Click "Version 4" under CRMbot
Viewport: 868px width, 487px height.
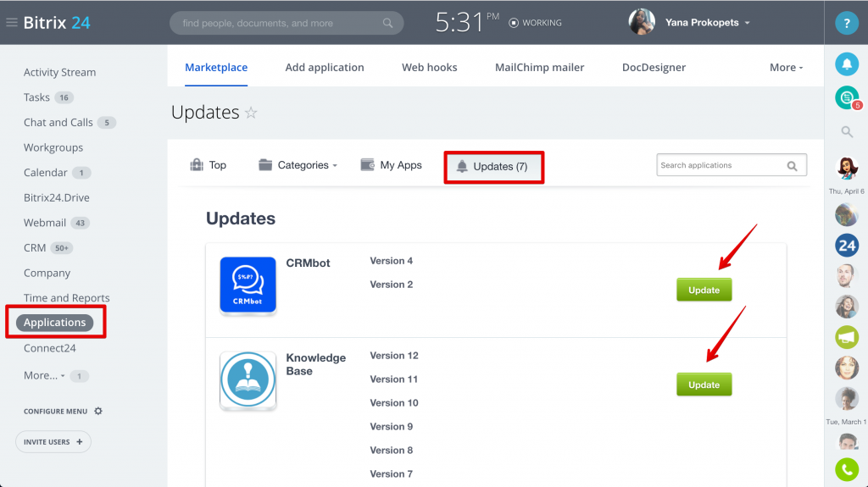[x=392, y=261]
